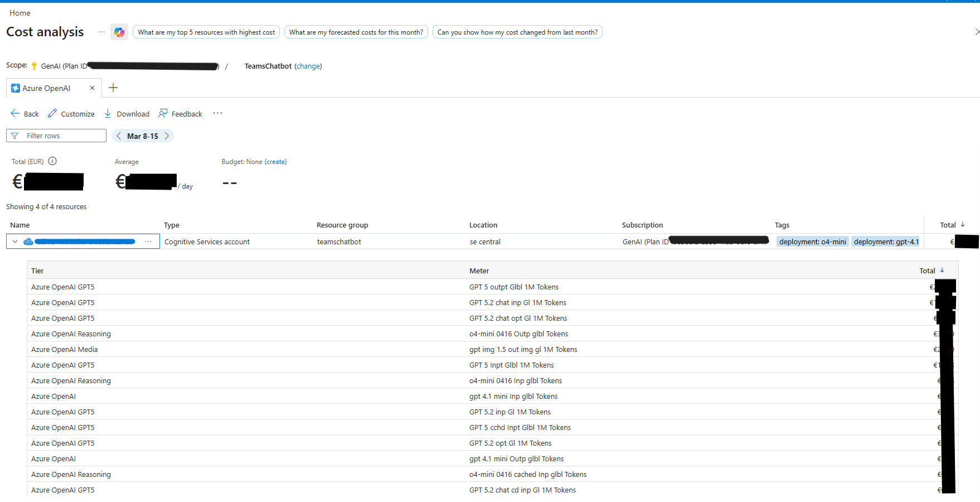Ask for forecasted costs for this month

[356, 32]
